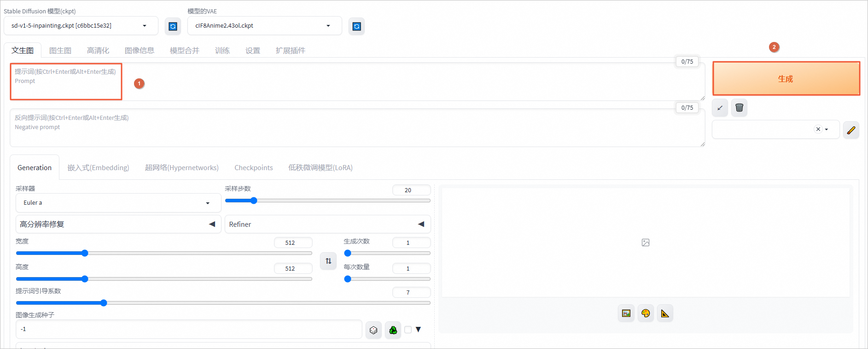Viewport: 868px width, 349px height.
Task: Open style editor with the pencil icon
Action: coord(851,130)
